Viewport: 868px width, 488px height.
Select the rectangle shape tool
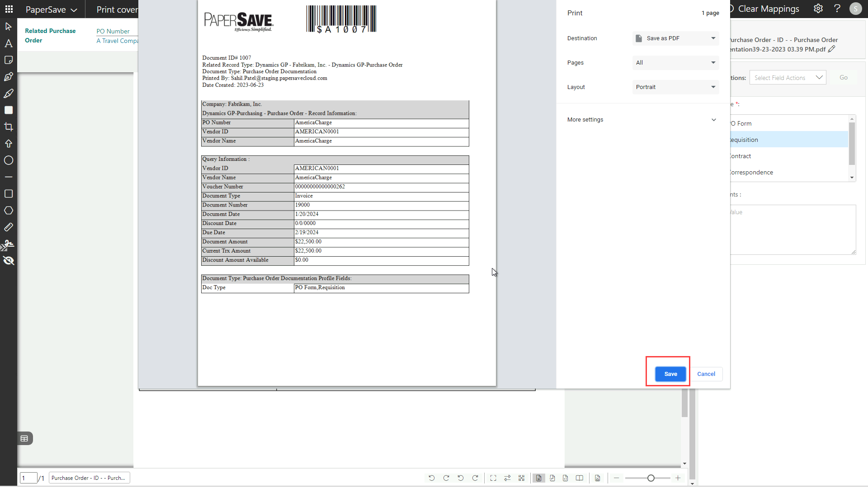coord(8,194)
